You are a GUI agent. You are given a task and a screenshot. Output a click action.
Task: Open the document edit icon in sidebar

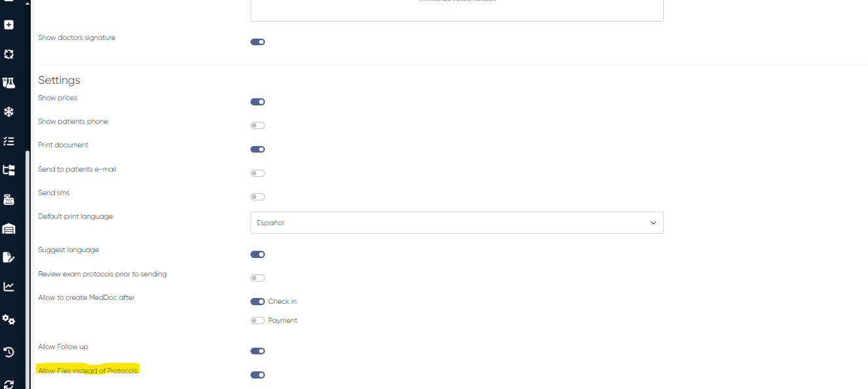[9, 257]
